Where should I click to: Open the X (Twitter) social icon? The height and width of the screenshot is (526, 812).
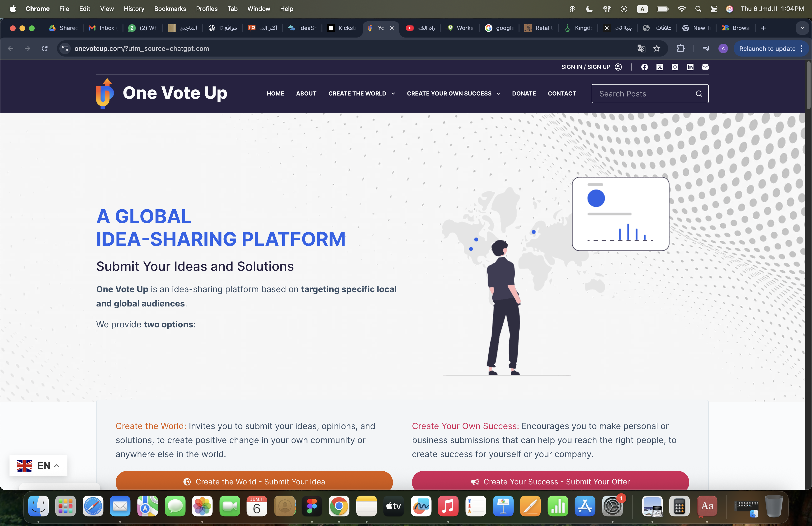660,67
